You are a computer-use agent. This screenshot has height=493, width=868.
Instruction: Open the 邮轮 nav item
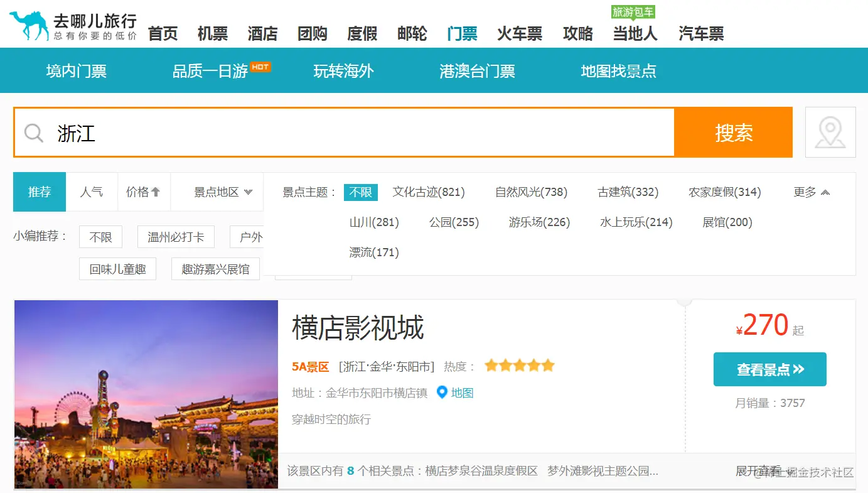point(412,34)
